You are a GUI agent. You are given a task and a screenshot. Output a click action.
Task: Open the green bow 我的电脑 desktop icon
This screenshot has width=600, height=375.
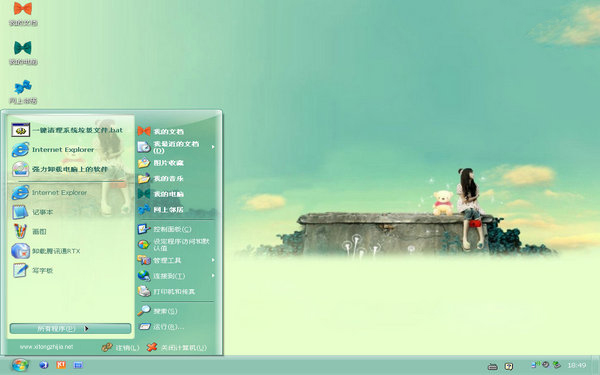[x=23, y=53]
